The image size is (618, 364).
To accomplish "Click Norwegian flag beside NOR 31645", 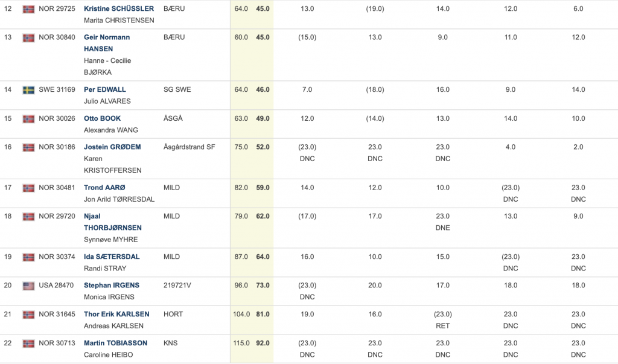I will click(28, 315).
